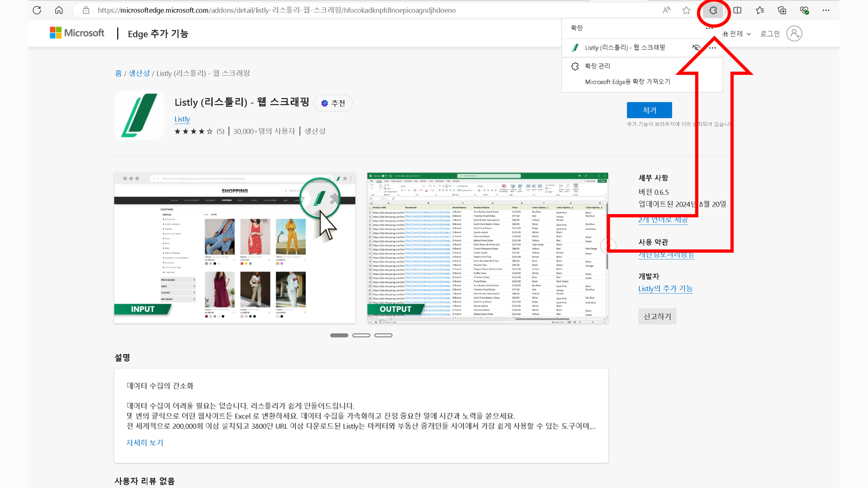868x488 pixels.
Task: Open Browser essentials heart icon
Action: 804,10
